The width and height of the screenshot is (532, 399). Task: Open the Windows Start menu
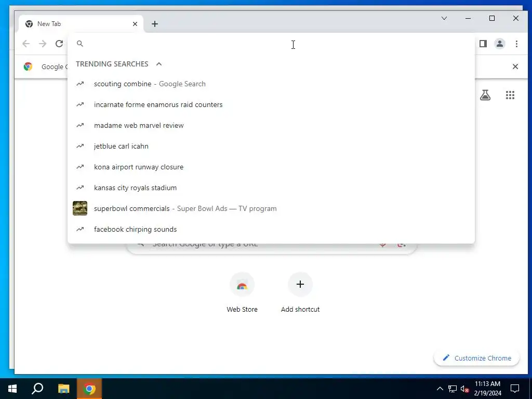click(12, 389)
